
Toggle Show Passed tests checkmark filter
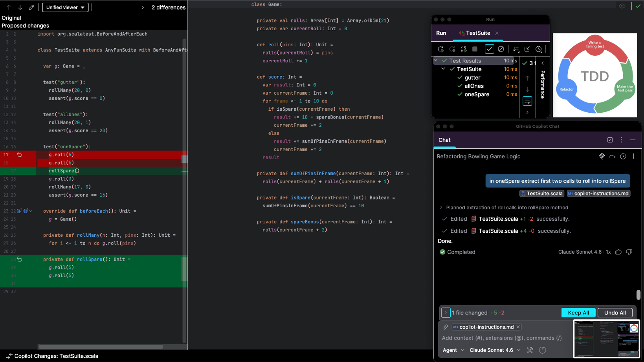tap(489, 49)
